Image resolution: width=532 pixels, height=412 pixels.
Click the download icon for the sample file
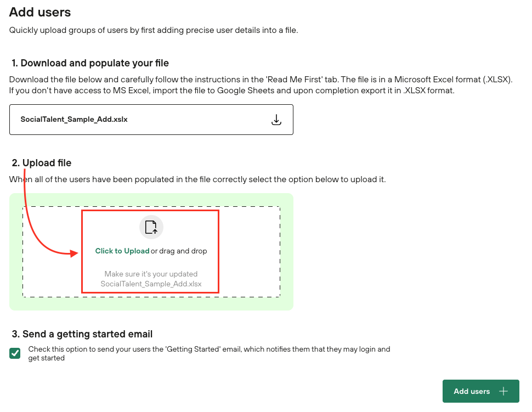277,120
